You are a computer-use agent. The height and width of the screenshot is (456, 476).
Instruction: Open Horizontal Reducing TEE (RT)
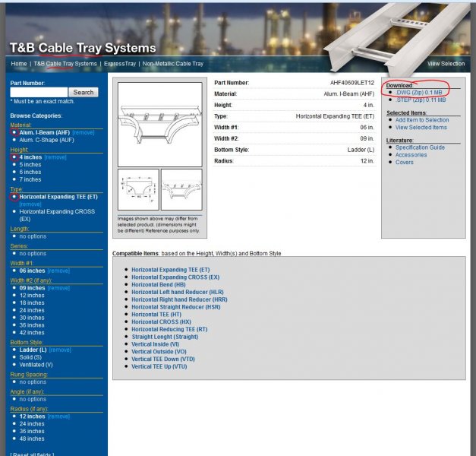pos(169,329)
